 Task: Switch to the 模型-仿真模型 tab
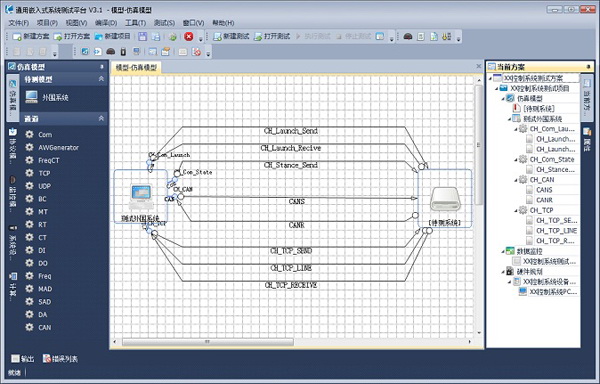click(136, 68)
